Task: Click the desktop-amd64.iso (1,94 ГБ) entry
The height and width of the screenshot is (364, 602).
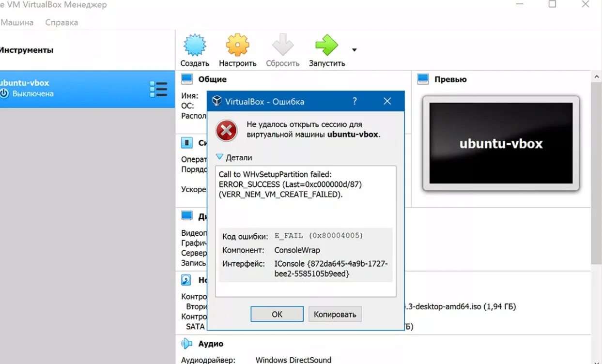Action: [460, 306]
